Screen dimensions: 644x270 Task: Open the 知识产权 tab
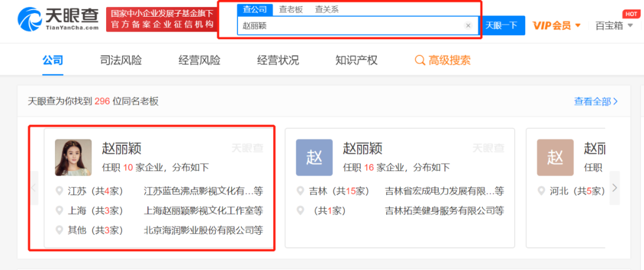[x=356, y=61]
